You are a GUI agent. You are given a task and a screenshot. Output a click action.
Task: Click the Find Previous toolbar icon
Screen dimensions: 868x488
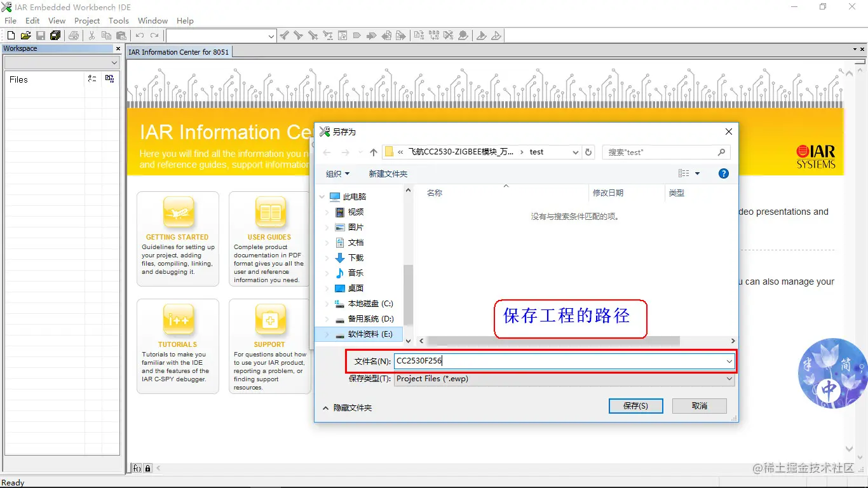(x=285, y=36)
